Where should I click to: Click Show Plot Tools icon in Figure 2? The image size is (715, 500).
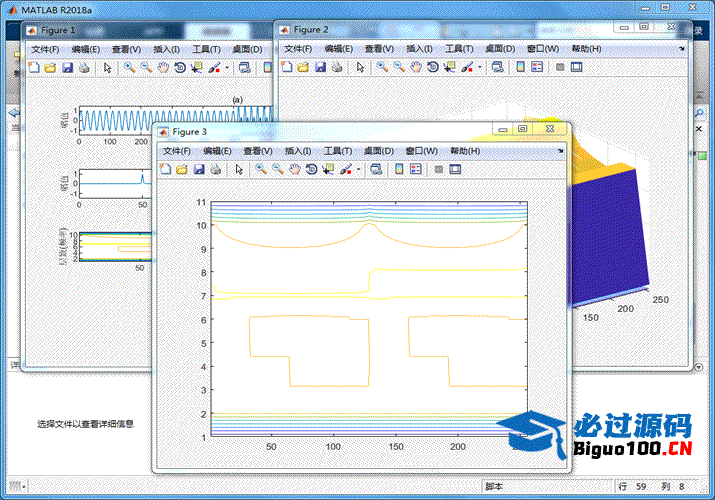pyautogui.click(x=576, y=67)
